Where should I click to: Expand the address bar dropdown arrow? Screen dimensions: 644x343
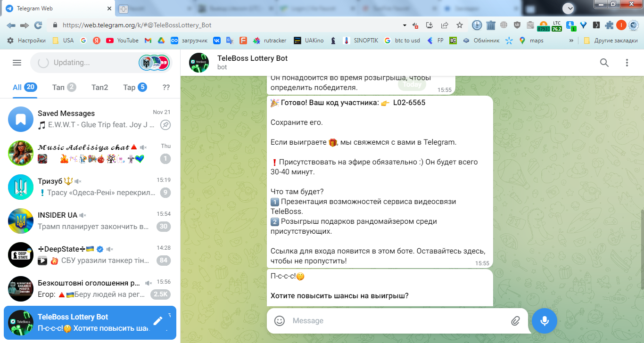[405, 25]
